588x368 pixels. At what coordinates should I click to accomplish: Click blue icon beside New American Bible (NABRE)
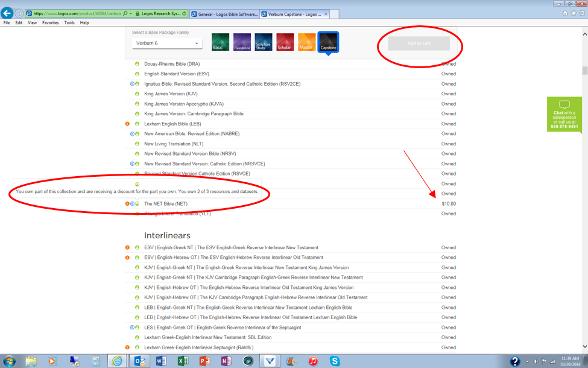click(132, 134)
